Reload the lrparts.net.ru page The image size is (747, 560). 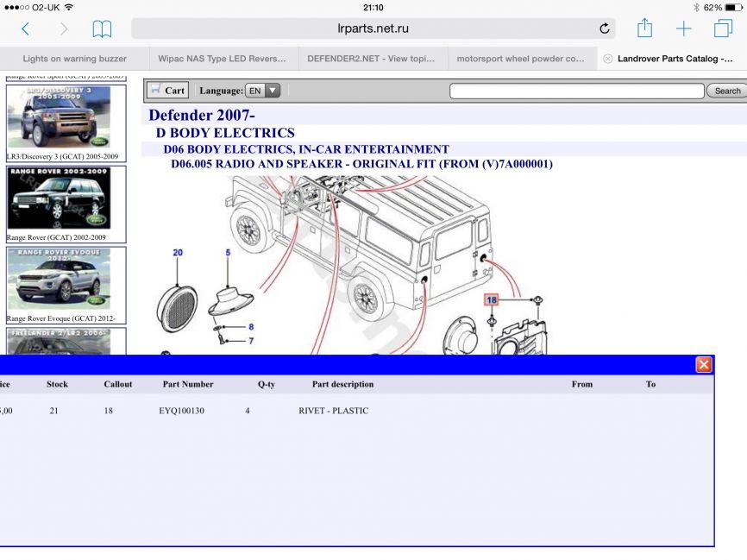(605, 28)
